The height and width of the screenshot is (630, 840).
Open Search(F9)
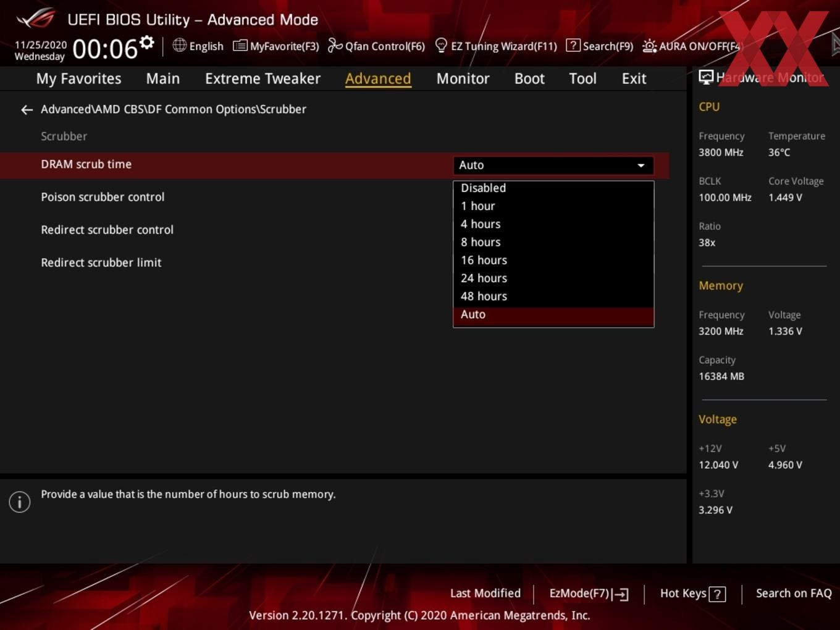tap(600, 46)
